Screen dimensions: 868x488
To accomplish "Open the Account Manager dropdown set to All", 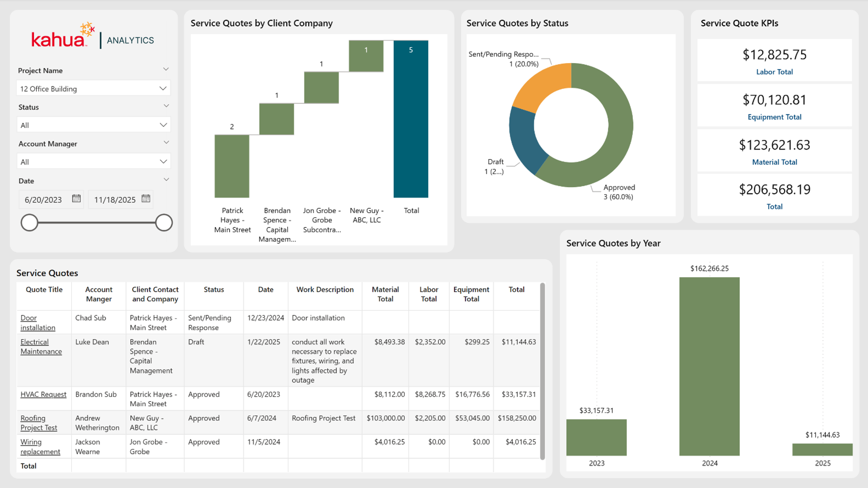I will tap(93, 162).
